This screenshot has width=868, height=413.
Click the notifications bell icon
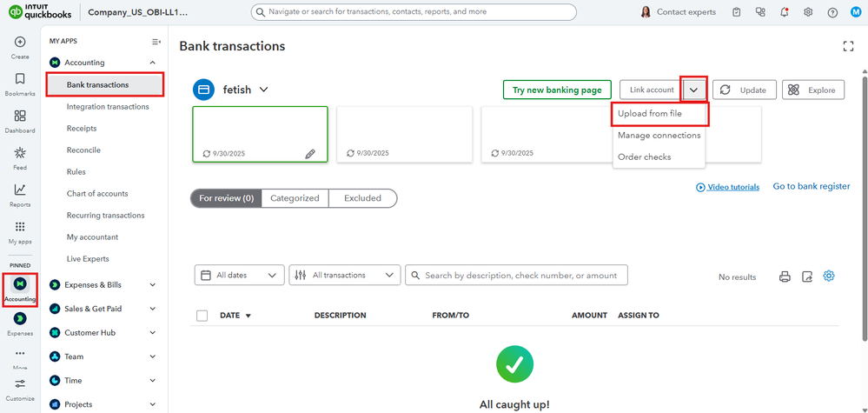coord(785,12)
